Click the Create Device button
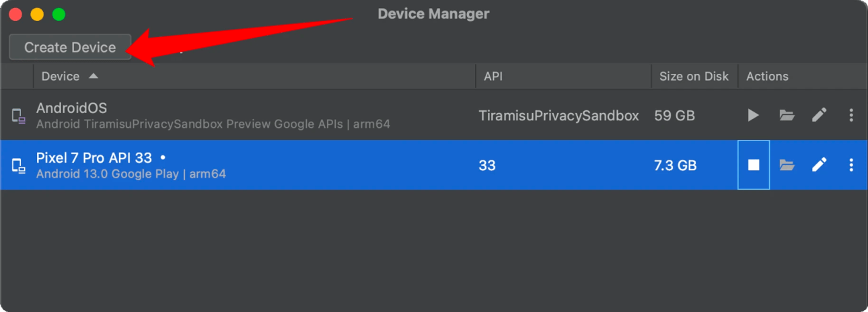 (70, 47)
